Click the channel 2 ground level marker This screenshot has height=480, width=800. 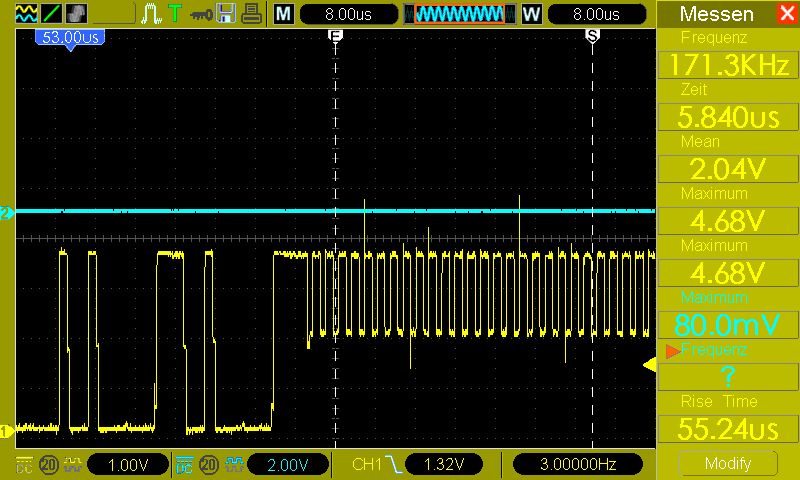tap(7, 213)
